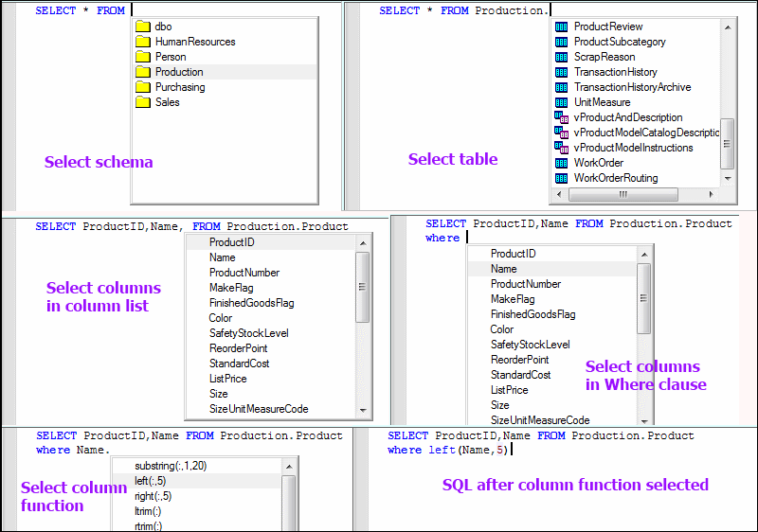Select ProductReview in the table list
The image size is (758, 532).
(608, 27)
